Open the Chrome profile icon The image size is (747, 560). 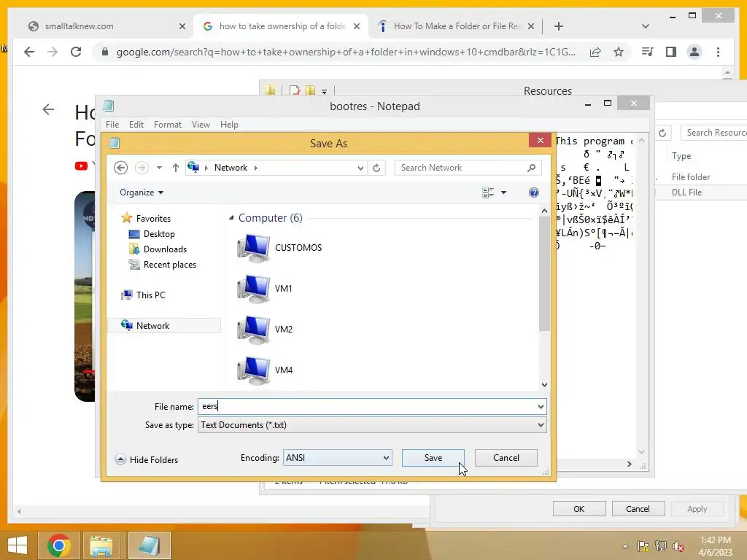pos(694,52)
